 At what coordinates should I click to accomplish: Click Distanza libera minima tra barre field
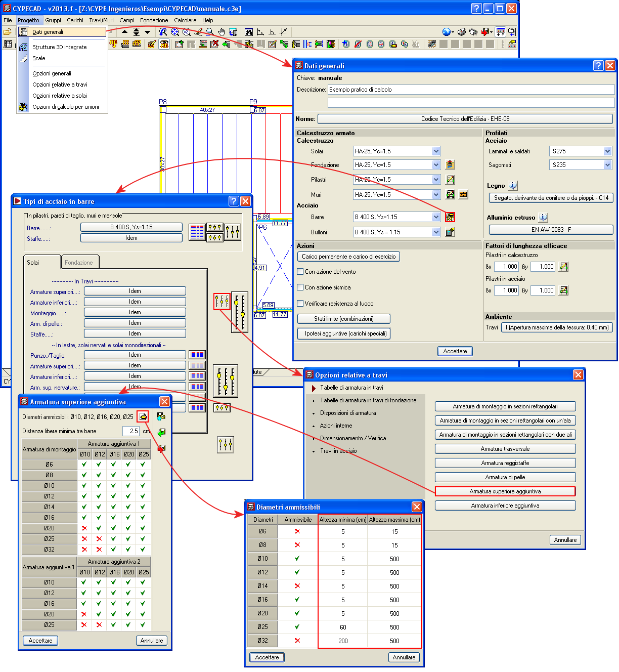(x=131, y=431)
